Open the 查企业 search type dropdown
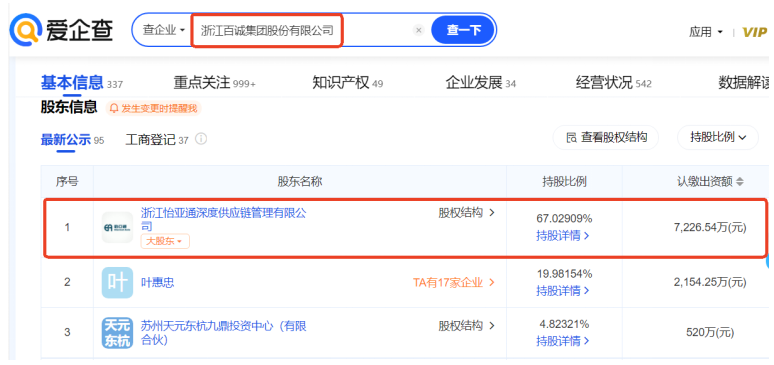774x365 pixels. coord(163,31)
